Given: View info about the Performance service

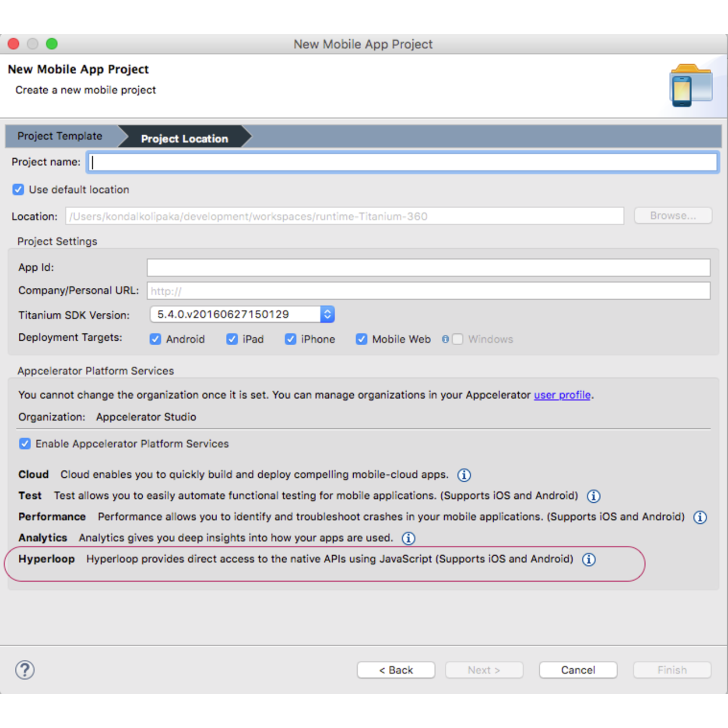Looking at the screenshot, I should (700, 517).
